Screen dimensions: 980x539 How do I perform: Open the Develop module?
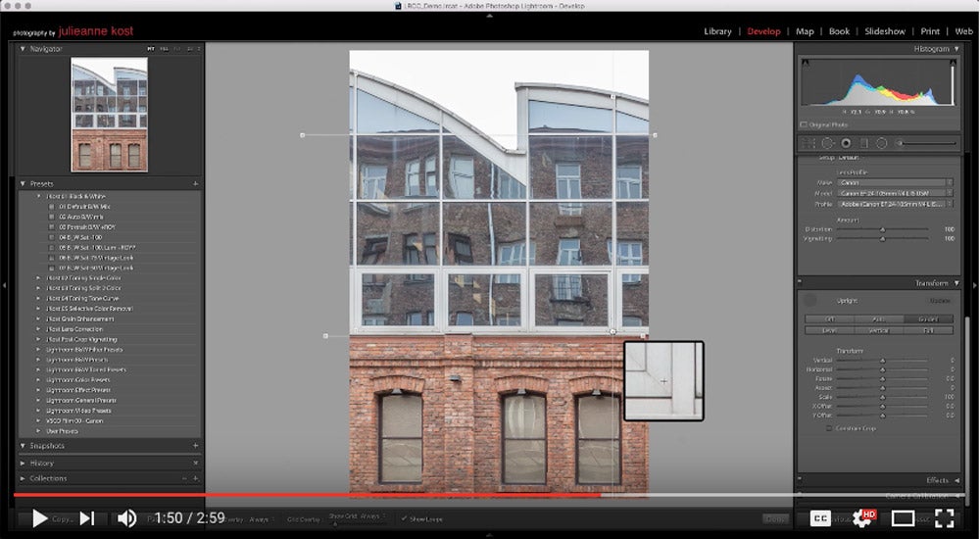pyautogui.click(x=763, y=31)
